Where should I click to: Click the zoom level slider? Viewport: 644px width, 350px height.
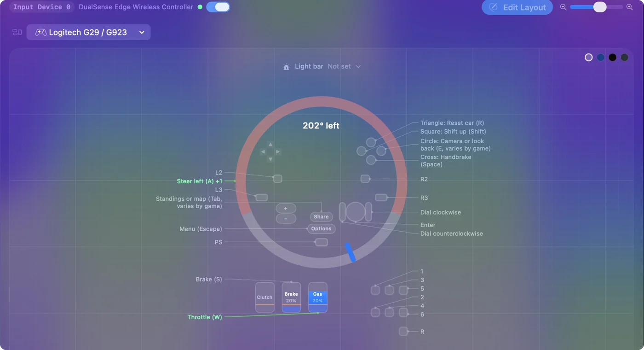tap(596, 7)
